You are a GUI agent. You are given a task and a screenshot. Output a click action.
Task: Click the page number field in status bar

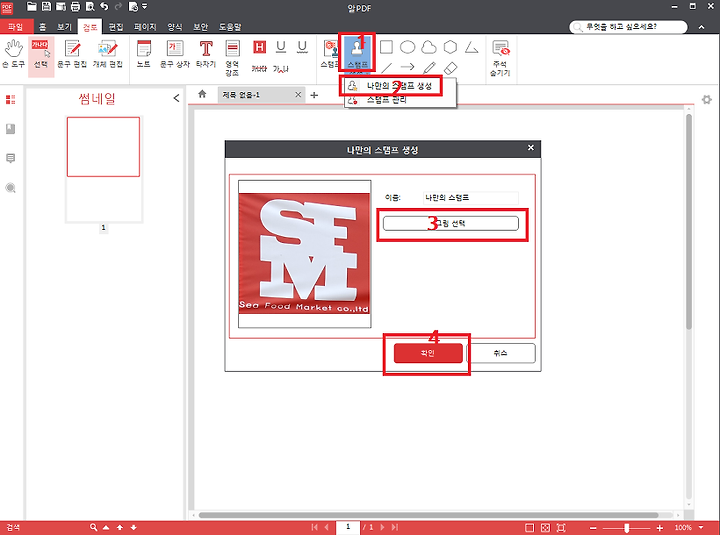[x=348, y=527]
